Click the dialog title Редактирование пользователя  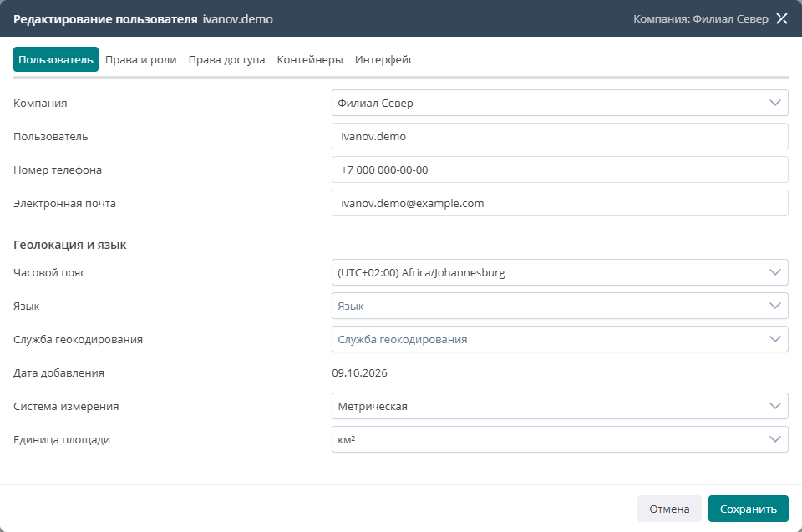(x=105, y=19)
